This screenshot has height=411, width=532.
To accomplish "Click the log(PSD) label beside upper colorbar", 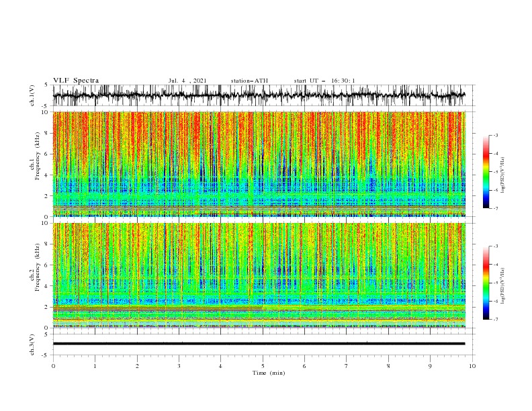I will (x=503, y=175).
